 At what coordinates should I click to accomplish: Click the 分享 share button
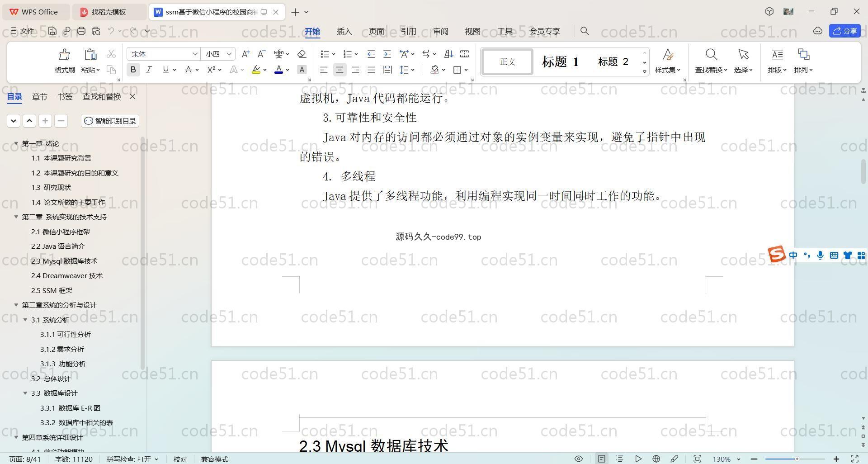point(844,31)
